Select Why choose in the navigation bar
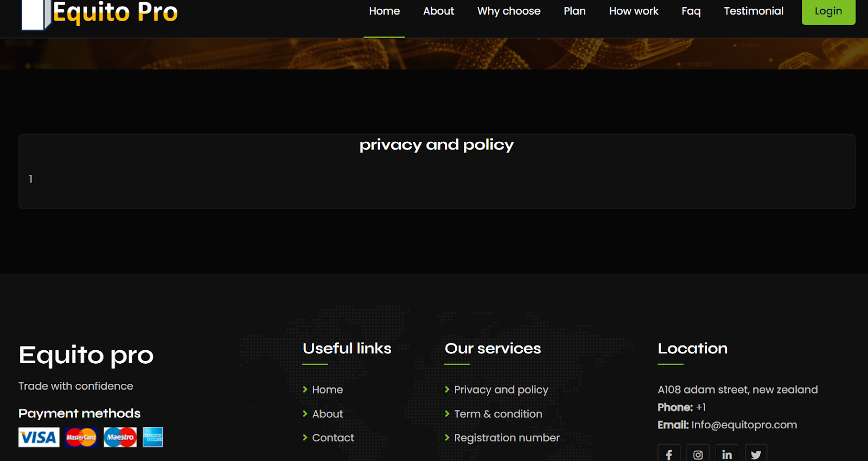This screenshot has height=461, width=868. (509, 11)
